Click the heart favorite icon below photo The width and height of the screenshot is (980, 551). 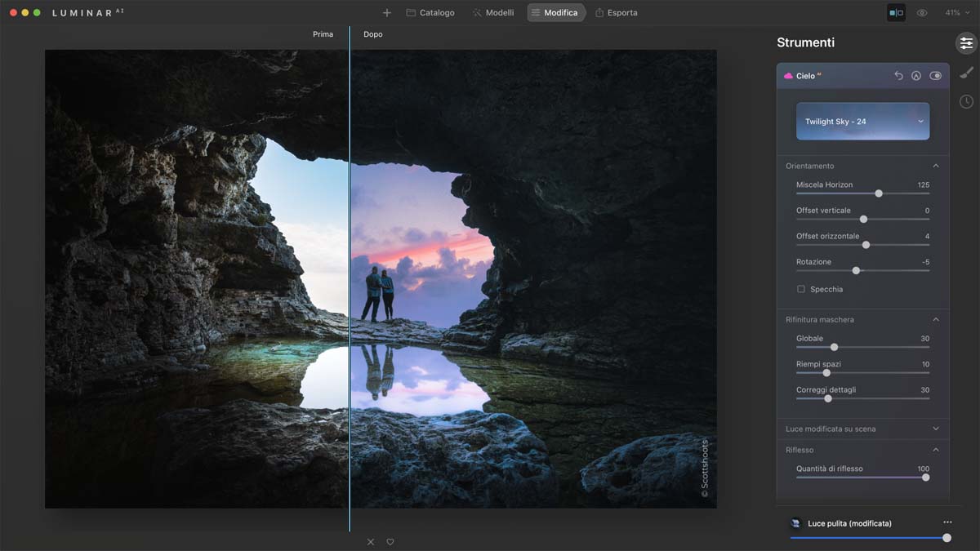coord(390,542)
